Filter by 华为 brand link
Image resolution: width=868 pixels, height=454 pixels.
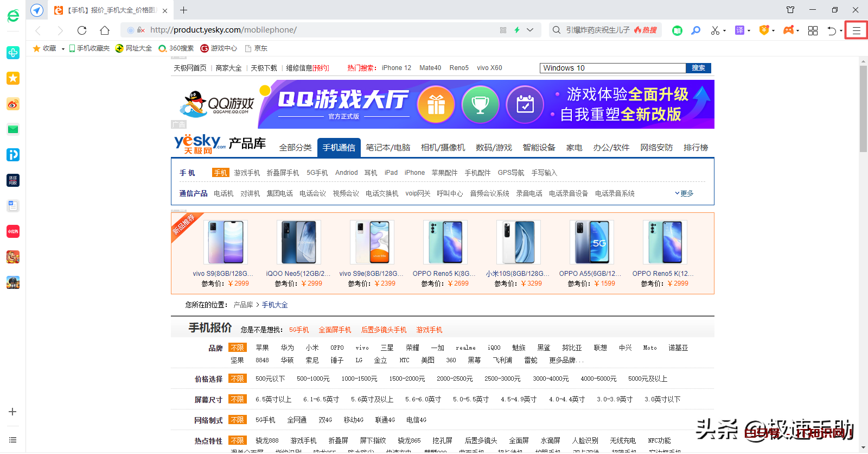pos(287,348)
